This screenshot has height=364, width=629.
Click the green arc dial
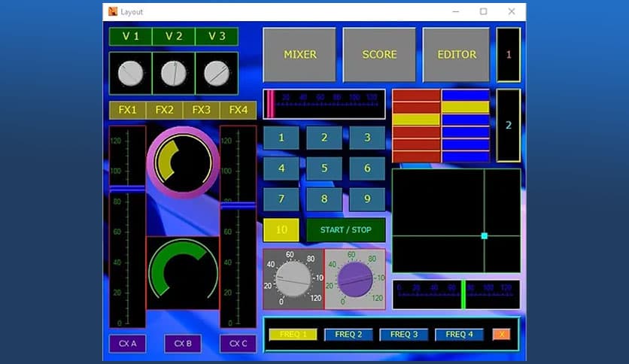click(x=183, y=273)
